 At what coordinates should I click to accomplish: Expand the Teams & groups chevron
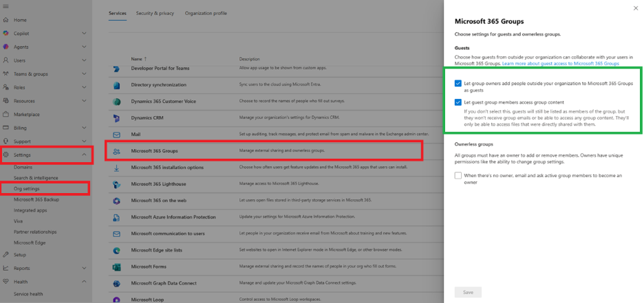click(x=84, y=74)
